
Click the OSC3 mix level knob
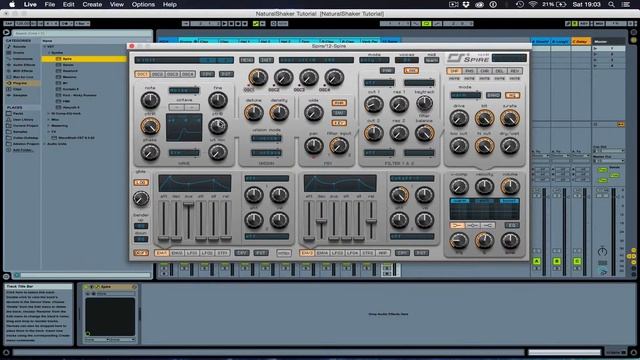[x=309, y=77]
